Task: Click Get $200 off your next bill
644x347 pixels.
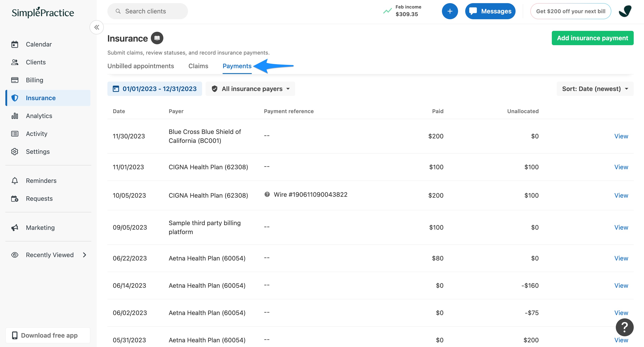Action: coord(571,11)
